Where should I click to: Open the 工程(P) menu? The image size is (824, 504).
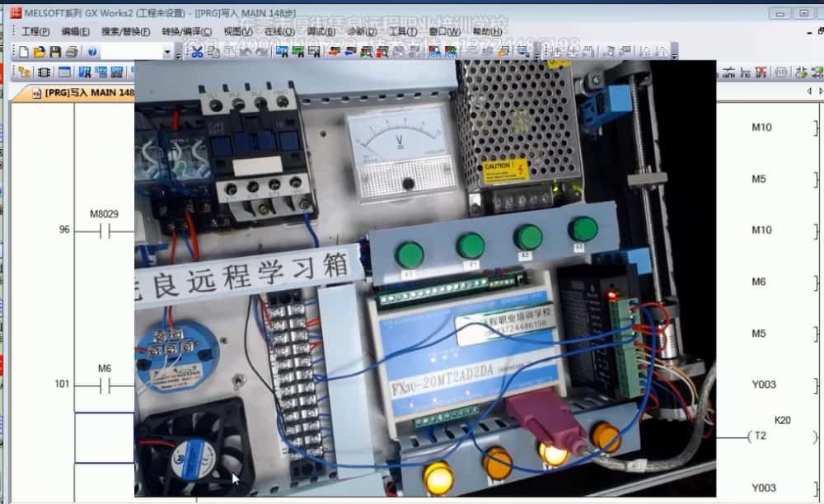pos(35,31)
